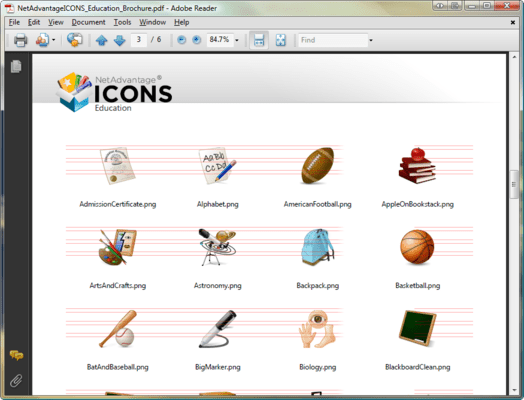524x400 pixels.
Task: Click the total pages text '/ 6'
Action: pos(156,40)
